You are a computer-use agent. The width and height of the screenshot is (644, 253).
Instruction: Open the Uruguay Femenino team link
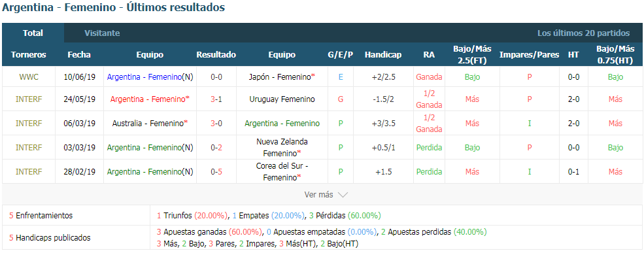[x=282, y=99]
